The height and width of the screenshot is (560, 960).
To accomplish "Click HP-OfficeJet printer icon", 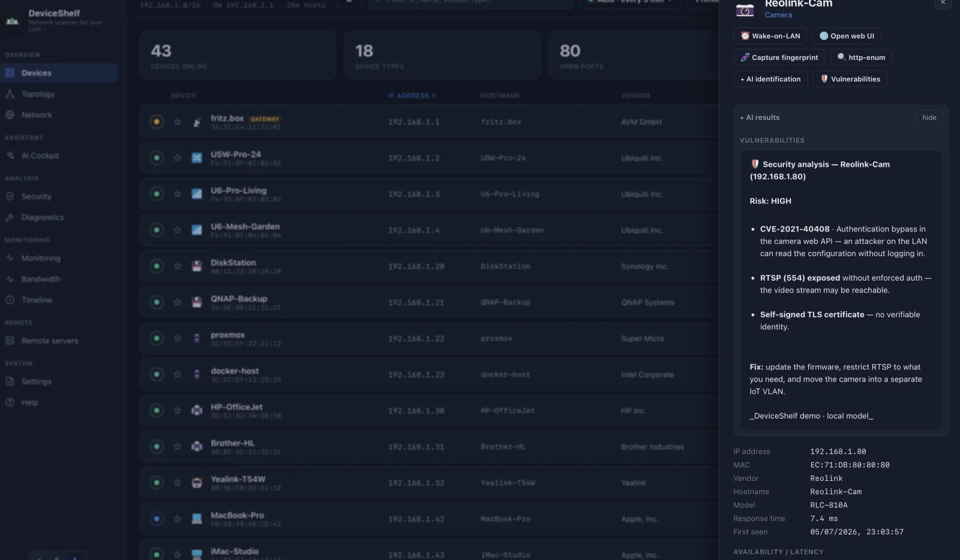I will click(197, 411).
